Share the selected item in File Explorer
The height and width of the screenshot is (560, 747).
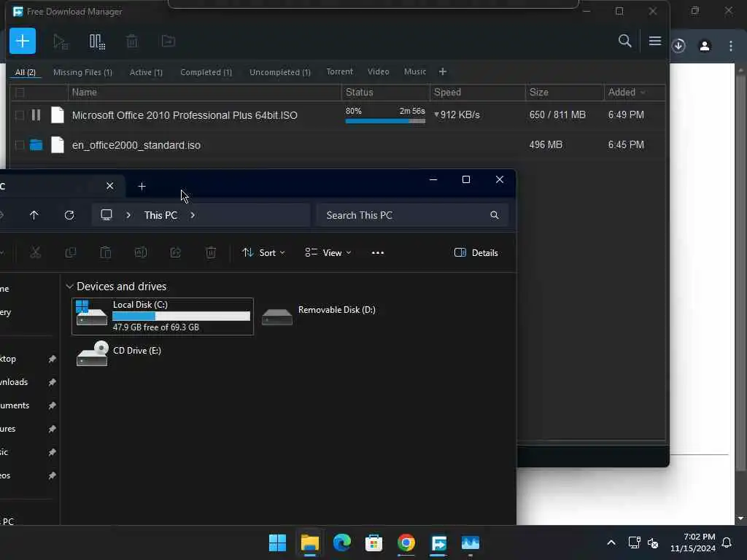[x=176, y=253]
